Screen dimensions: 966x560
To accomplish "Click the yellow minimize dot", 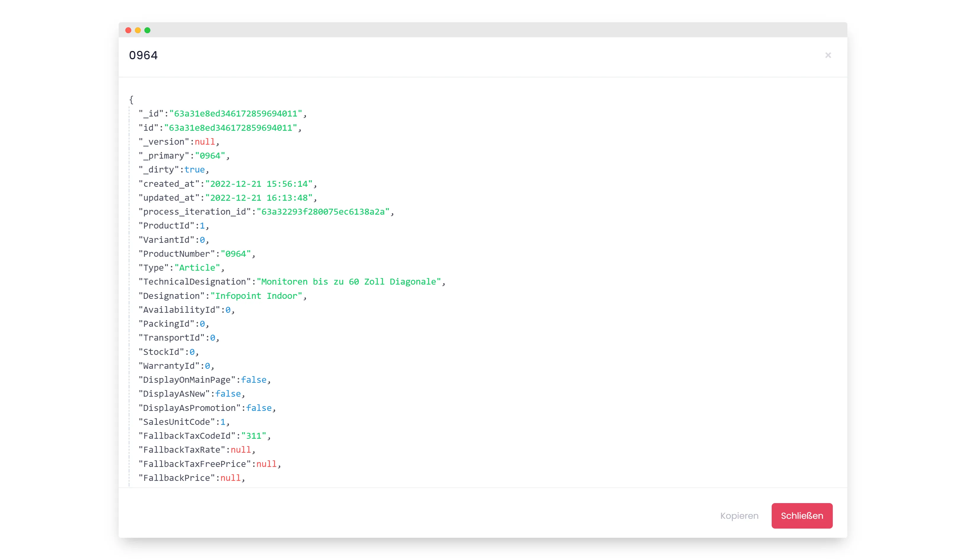I will pos(138,30).
